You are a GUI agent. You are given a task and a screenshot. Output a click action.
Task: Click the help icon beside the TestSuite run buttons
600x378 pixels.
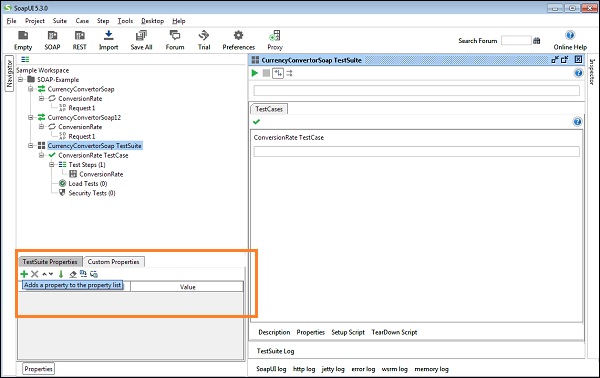coord(578,73)
